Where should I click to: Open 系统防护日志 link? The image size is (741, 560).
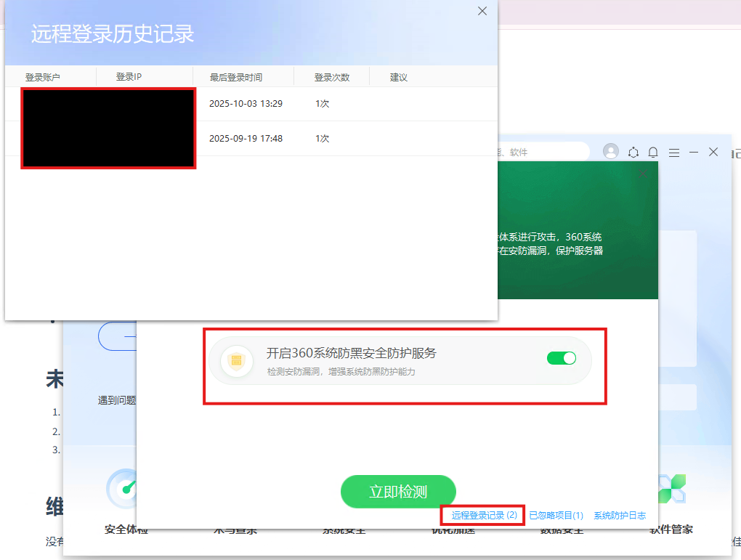pos(620,516)
